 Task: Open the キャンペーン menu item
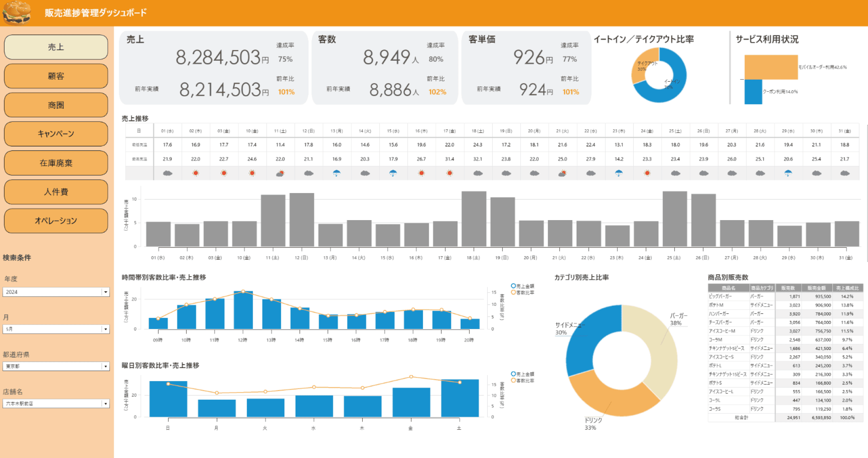[56, 134]
